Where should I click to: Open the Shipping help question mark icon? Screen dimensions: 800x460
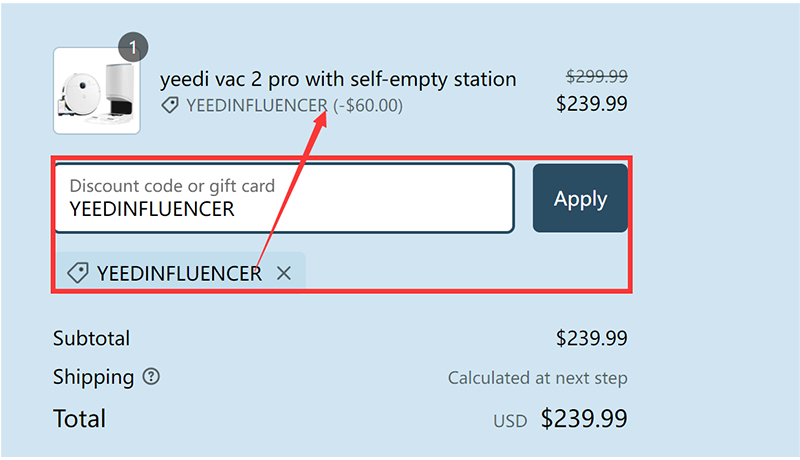[x=151, y=377]
